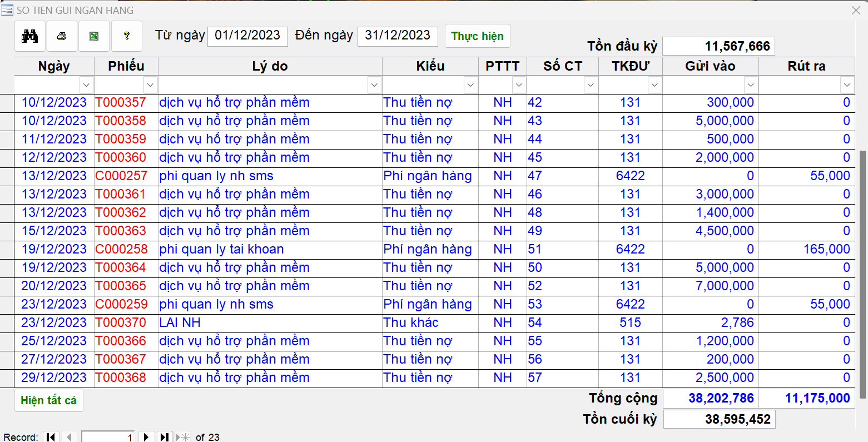Open help with the question mark icon
The height and width of the screenshot is (442, 868).
127,36
